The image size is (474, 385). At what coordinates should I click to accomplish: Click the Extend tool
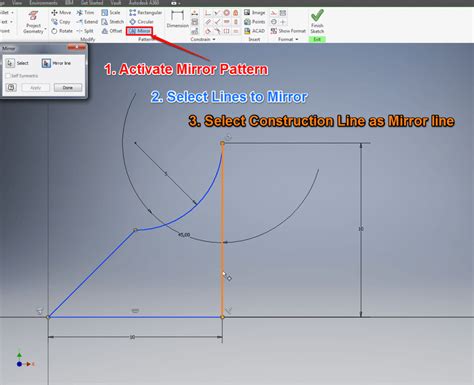coord(87,22)
